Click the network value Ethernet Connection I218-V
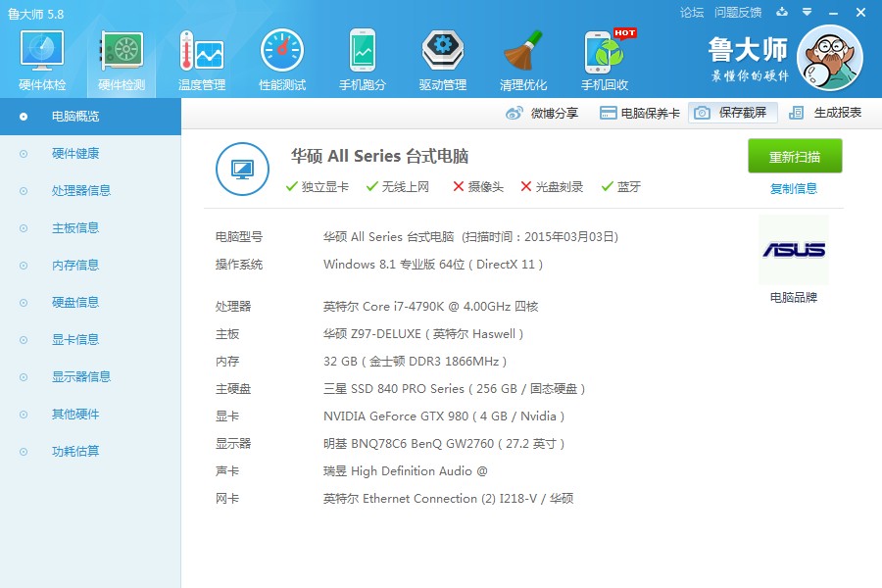Viewport: 882px width, 588px height. [448, 499]
